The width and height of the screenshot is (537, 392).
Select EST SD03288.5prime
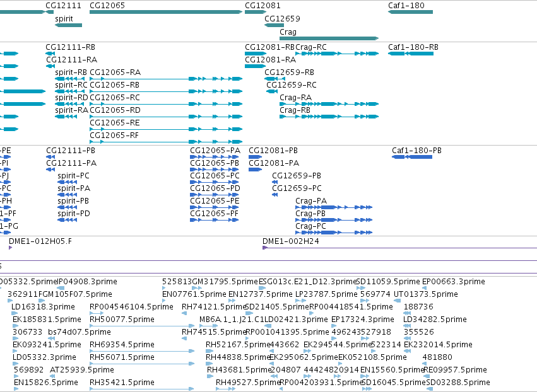458,383
